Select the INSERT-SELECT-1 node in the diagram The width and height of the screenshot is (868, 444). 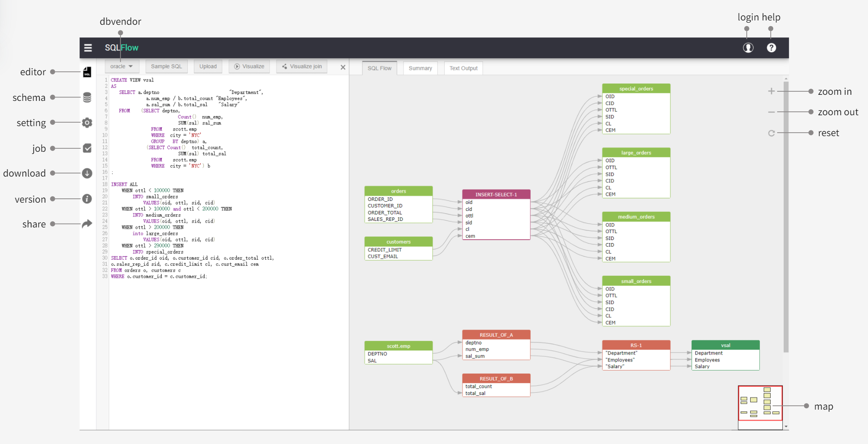(496, 194)
